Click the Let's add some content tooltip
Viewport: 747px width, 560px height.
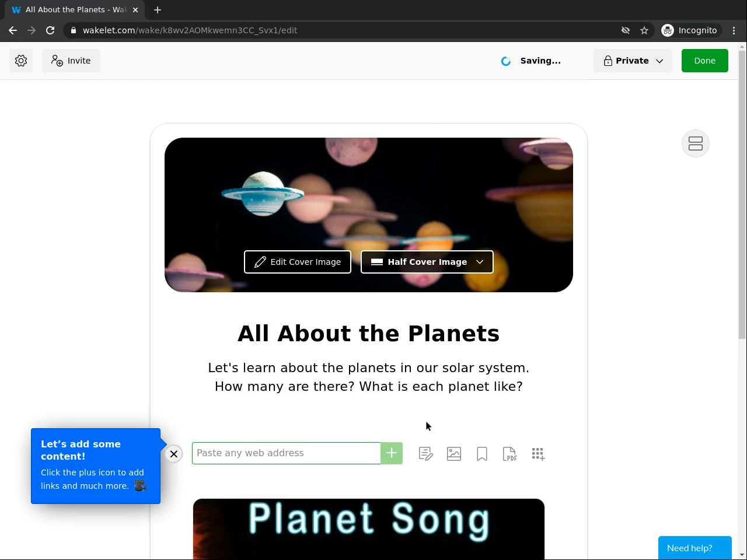pyautogui.click(x=96, y=466)
